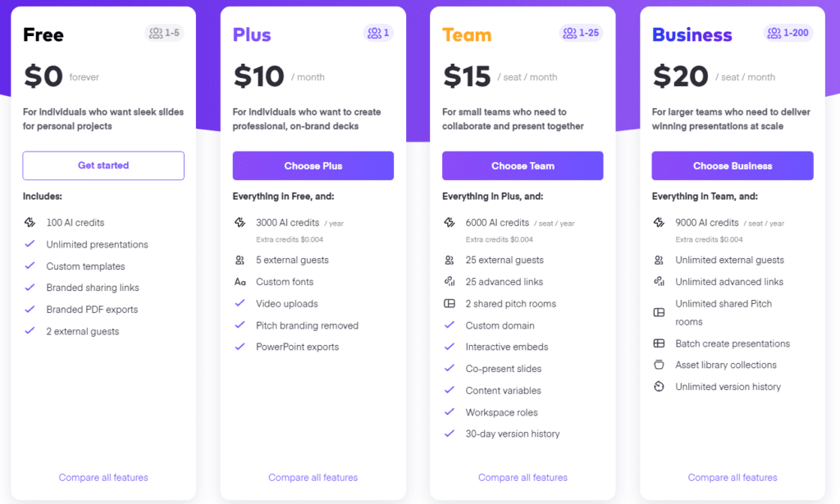
Task: Click the advanced links icon in the Business column
Action: [x=660, y=282]
